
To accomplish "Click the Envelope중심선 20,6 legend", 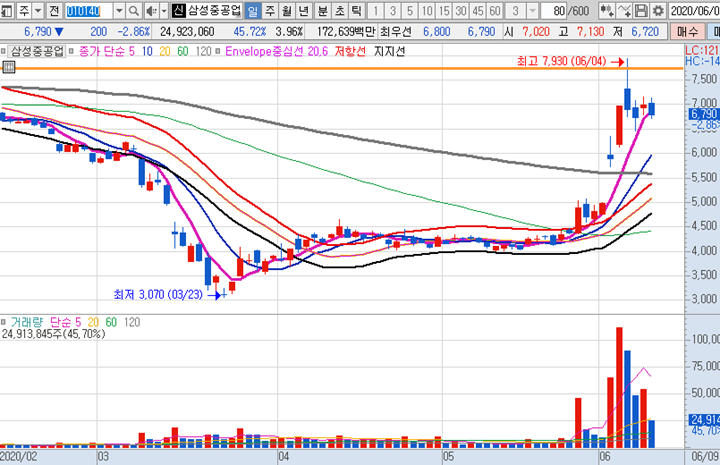I will (276, 51).
